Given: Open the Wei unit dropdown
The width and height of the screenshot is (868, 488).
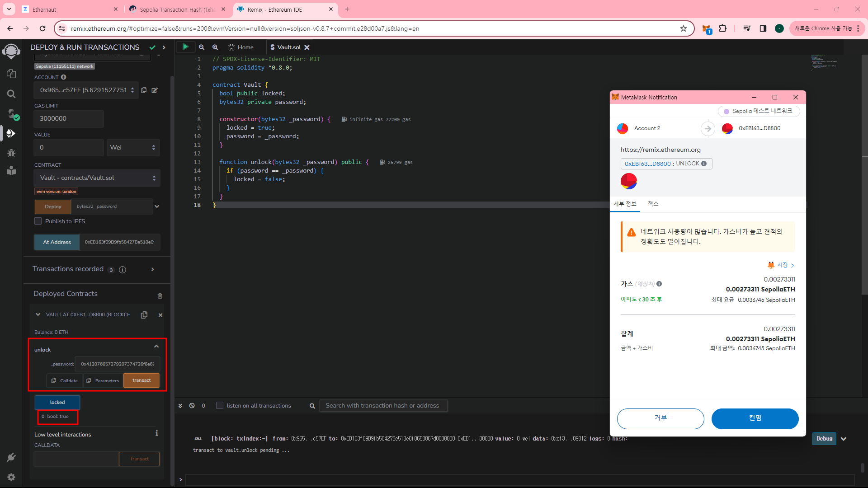Looking at the screenshot, I should click(x=133, y=147).
